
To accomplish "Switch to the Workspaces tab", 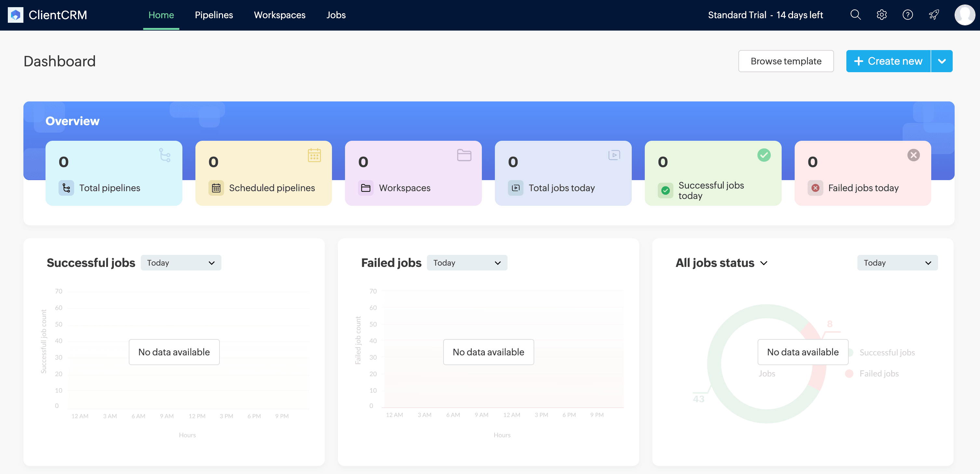I will 280,15.
